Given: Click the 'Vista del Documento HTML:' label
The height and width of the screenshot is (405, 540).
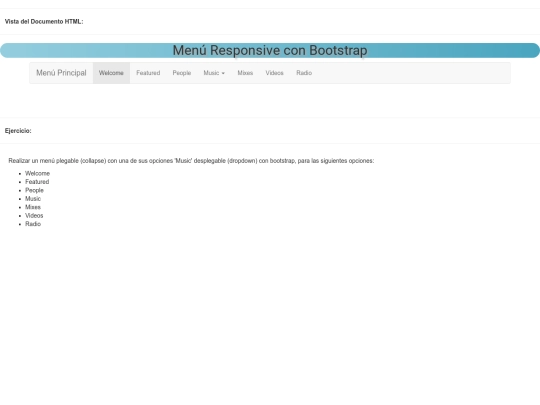Looking at the screenshot, I should coord(44,21).
